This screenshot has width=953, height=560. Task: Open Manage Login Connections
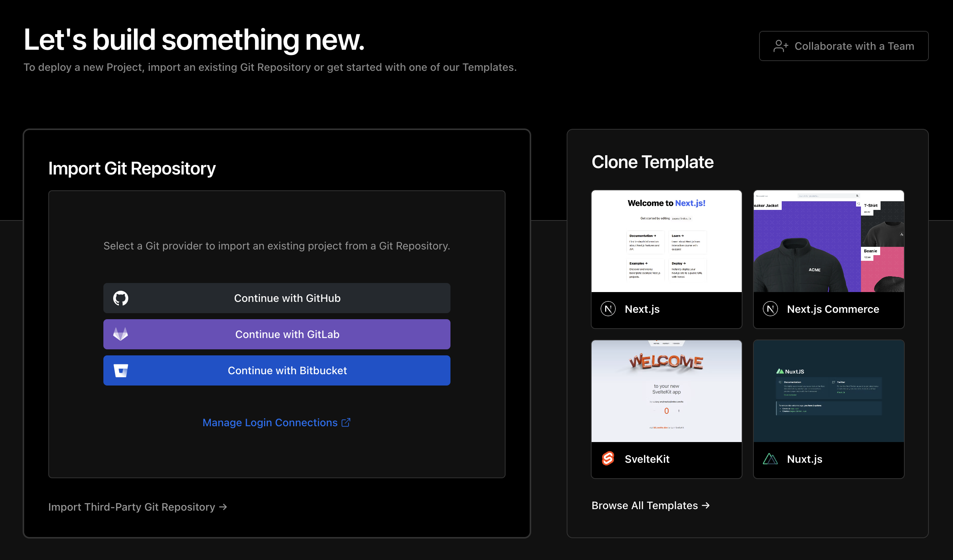pos(270,422)
